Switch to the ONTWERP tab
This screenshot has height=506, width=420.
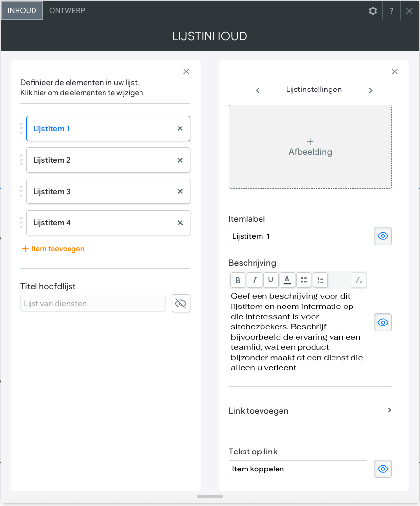67,11
